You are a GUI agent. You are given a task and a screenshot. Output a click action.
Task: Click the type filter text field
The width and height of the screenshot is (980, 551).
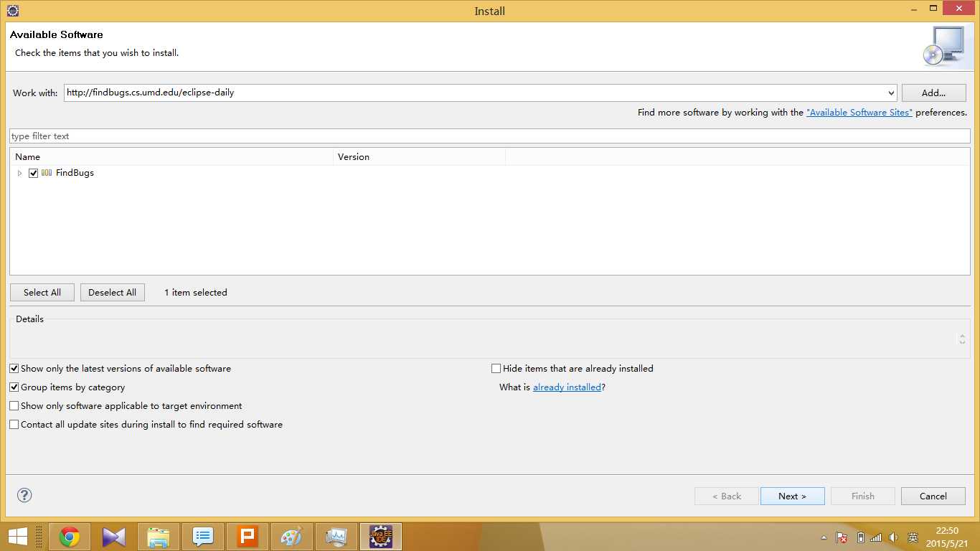pos(490,136)
